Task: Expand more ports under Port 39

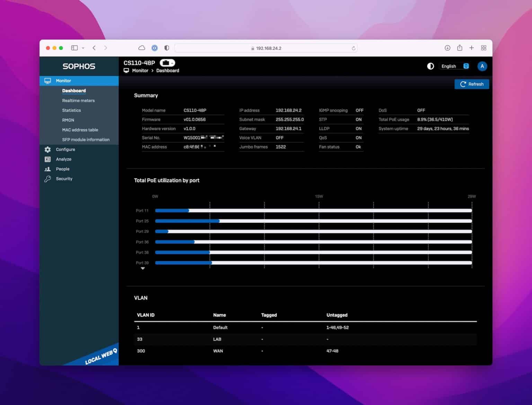Action: [x=142, y=268]
